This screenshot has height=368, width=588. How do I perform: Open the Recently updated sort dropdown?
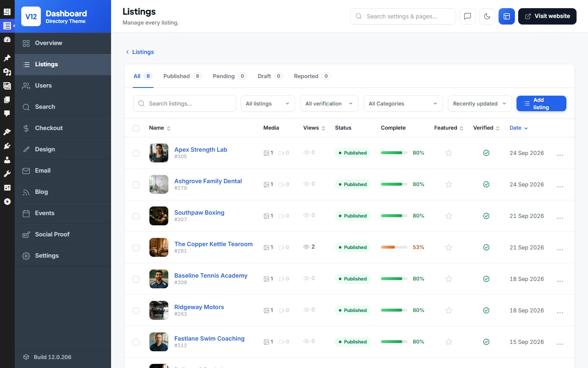tap(480, 103)
